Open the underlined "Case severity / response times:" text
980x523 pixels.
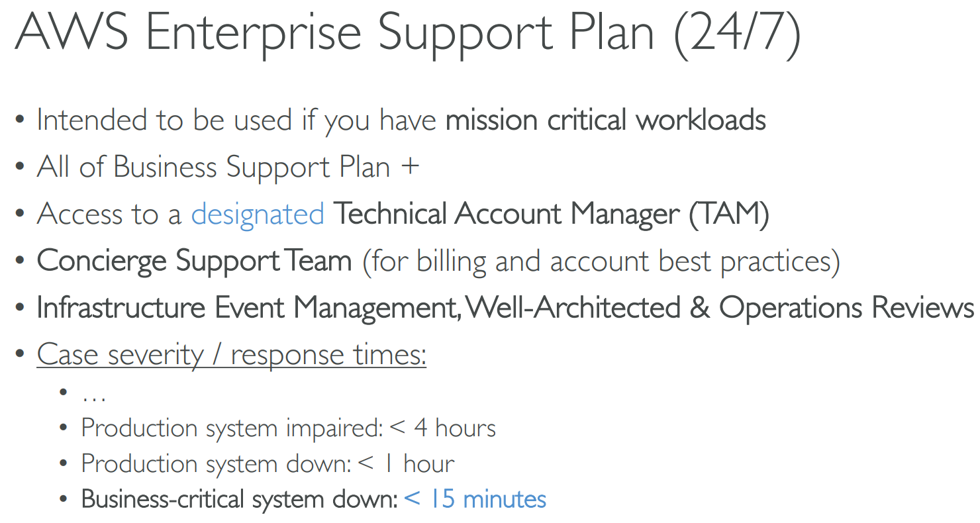[231, 355]
